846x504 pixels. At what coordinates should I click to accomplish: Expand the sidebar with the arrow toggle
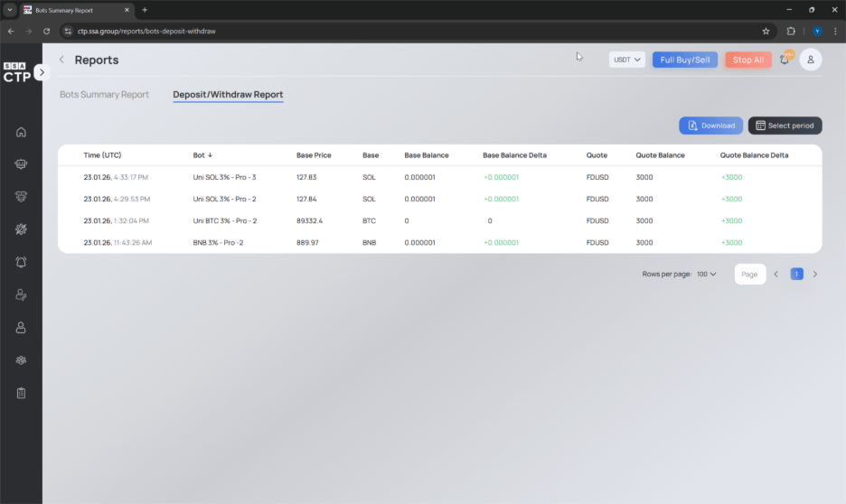pyautogui.click(x=42, y=72)
